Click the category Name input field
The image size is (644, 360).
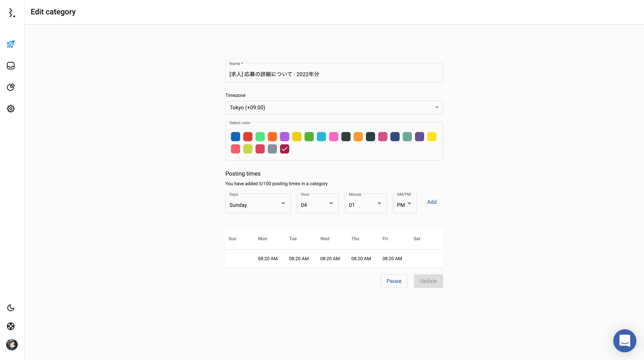tap(334, 73)
